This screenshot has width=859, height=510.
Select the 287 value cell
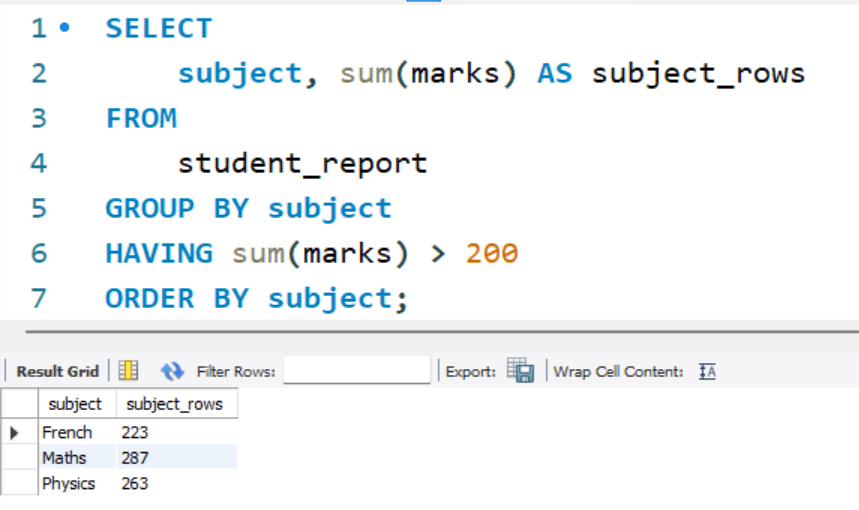click(177, 457)
